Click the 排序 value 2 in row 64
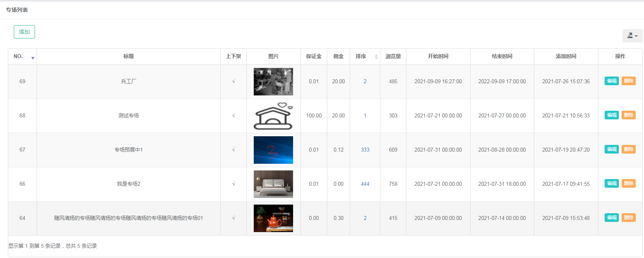The height and width of the screenshot is (258, 644). click(x=365, y=218)
